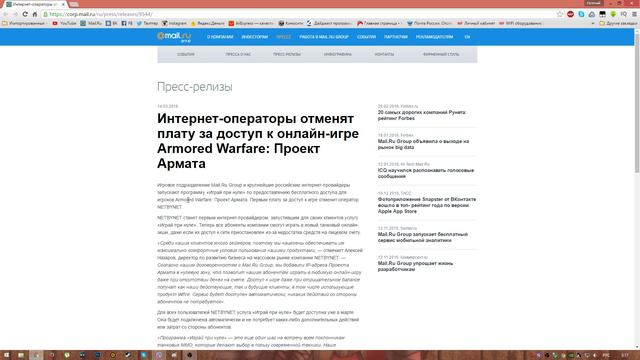The image size is (640, 360).
Task: Open the ПРЕССЕ menu item
Action: pos(284,37)
